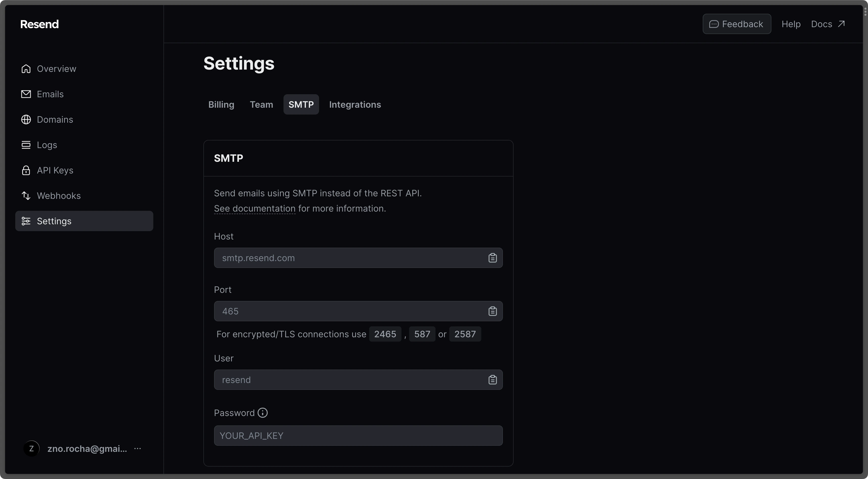Click the API Keys lock icon
The width and height of the screenshot is (868, 479).
tap(26, 170)
